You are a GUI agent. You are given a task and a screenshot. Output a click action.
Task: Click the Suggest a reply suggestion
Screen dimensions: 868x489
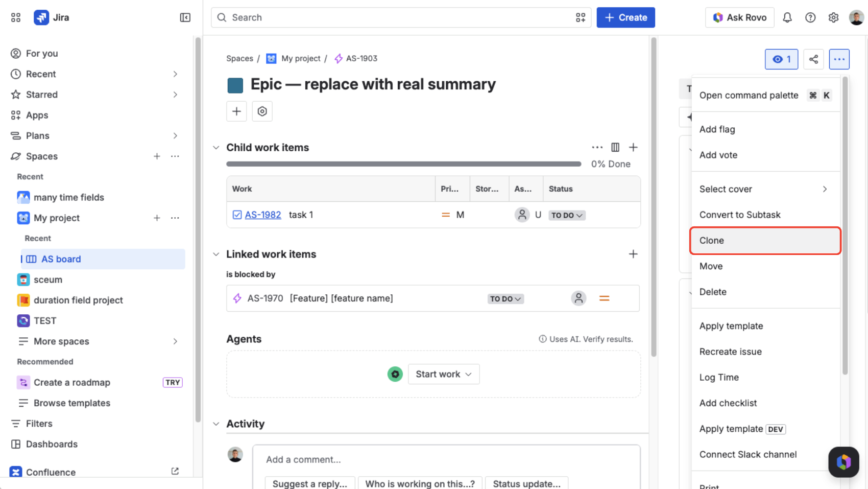coord(310,483)
